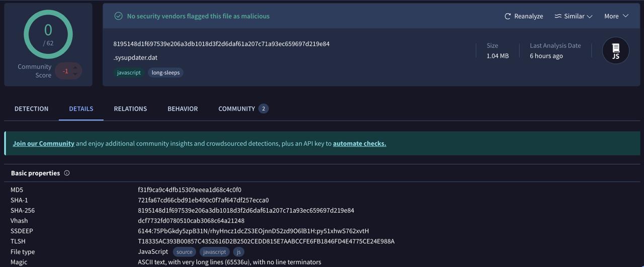644x267 pixels.
Task: Click the long-sleeps tag
Action: [x=166, y=73]
